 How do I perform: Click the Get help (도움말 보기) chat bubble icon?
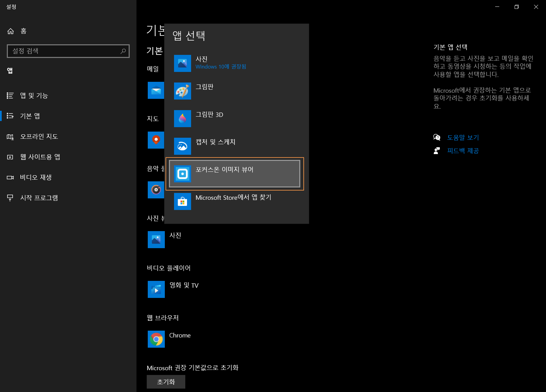(437, 137)
